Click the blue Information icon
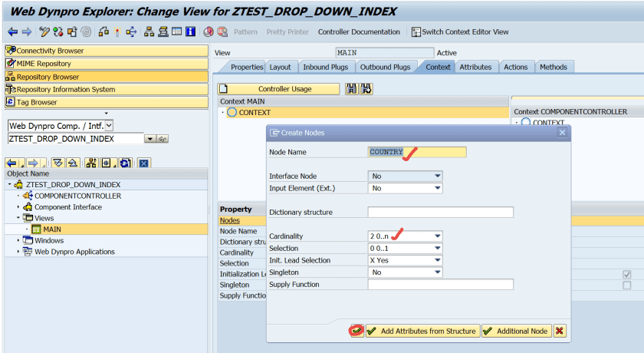The image size is (644, 353). 191,31
